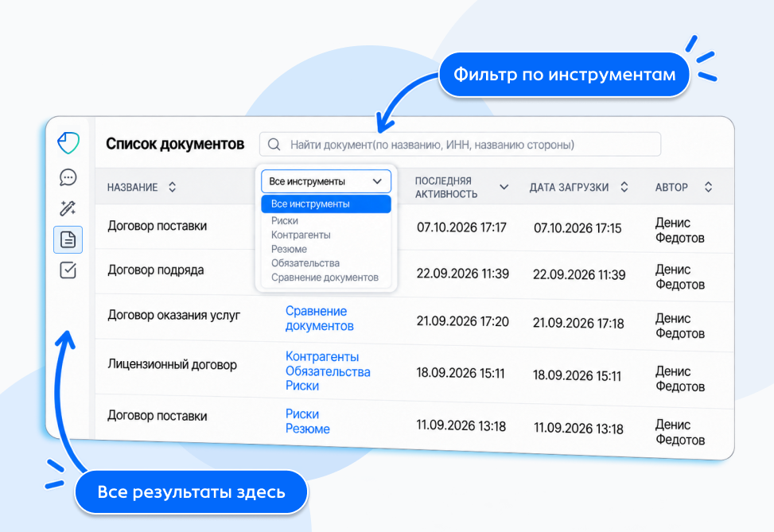
Task: Open the Лицензионный договор row
Action: click(173, 365)
